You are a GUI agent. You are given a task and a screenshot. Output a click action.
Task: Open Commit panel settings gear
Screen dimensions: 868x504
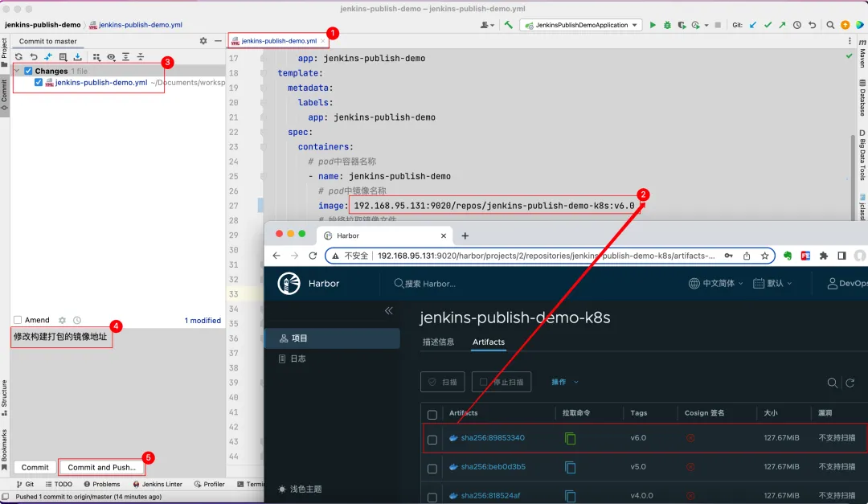pos(203,41)
